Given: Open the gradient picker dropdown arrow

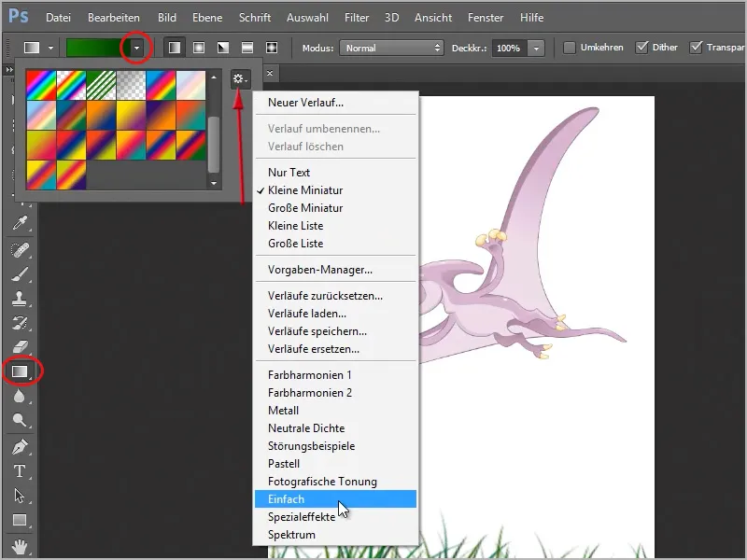Looking at the screenshot, I should (136, 49).
